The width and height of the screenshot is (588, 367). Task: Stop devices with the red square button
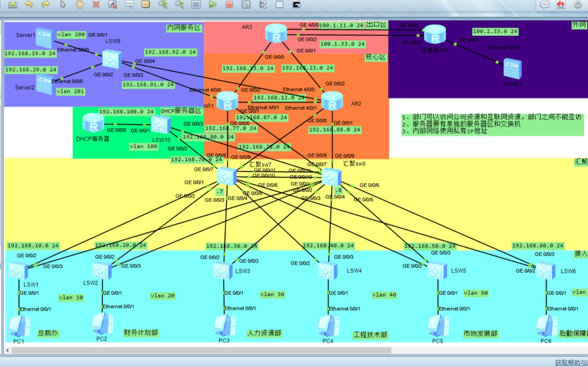(x=229, y=4)
